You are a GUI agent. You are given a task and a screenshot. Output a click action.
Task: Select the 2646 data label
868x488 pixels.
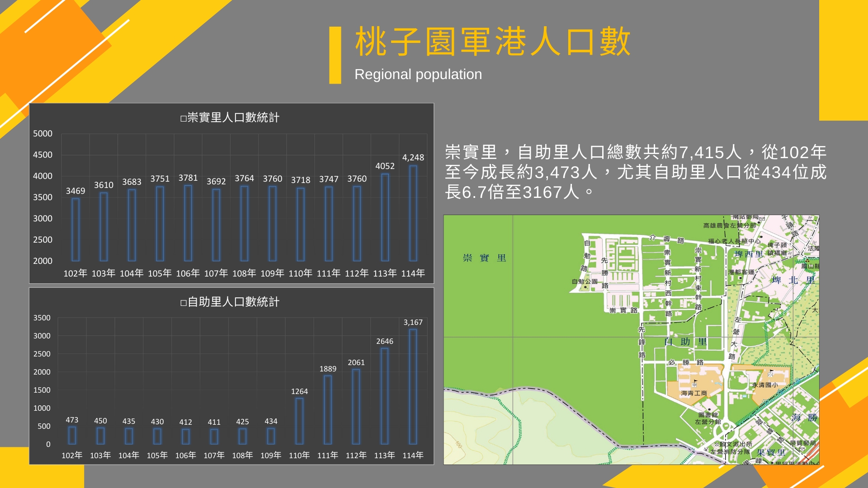tap(385, 341)
